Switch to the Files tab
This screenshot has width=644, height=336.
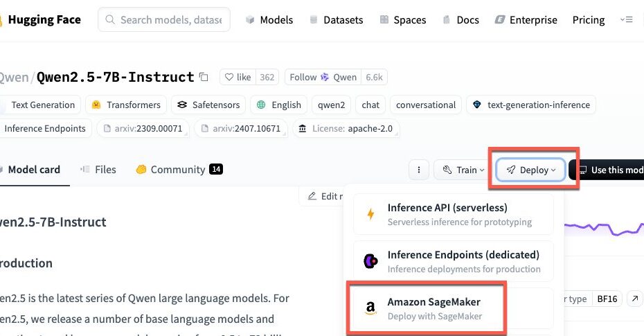tap(98, 170)
